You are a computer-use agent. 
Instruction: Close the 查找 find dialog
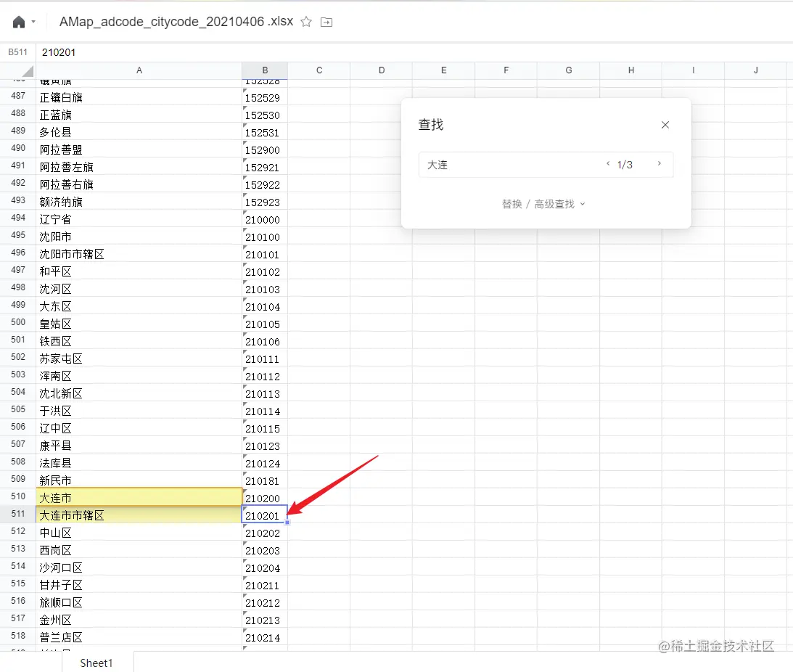665,125
